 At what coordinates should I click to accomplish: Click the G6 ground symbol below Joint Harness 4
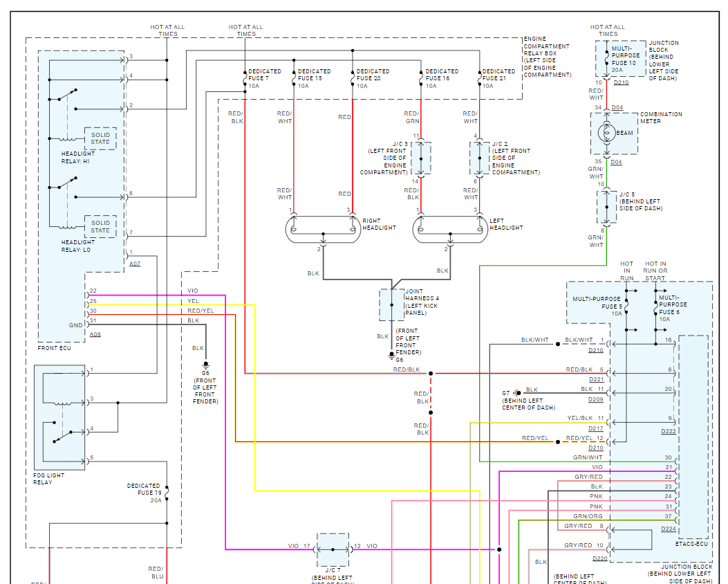pyautogui.click(x=392, y=356)
